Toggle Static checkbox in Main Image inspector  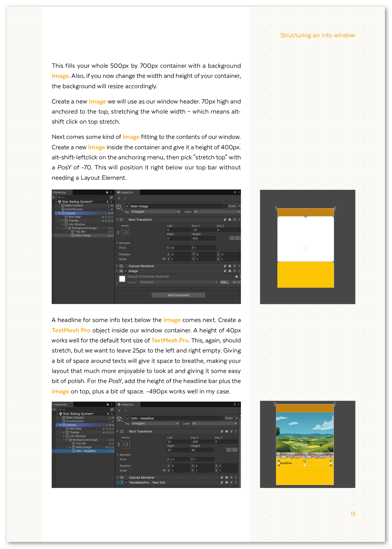coord(226,206)
